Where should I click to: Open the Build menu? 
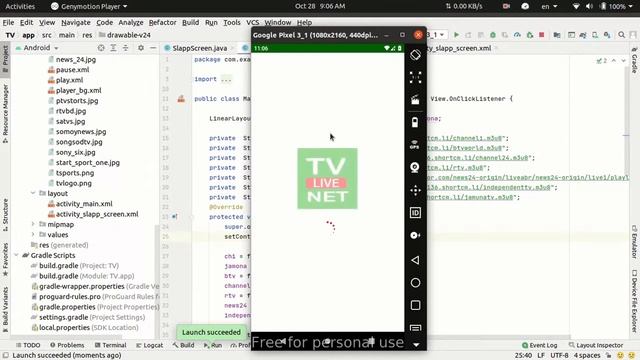pos(190,22)
